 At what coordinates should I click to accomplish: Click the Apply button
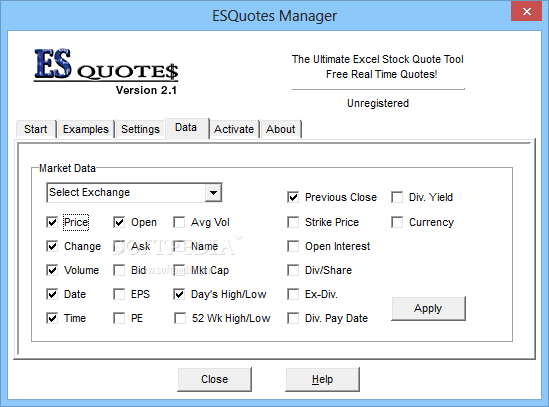[428, 309]
